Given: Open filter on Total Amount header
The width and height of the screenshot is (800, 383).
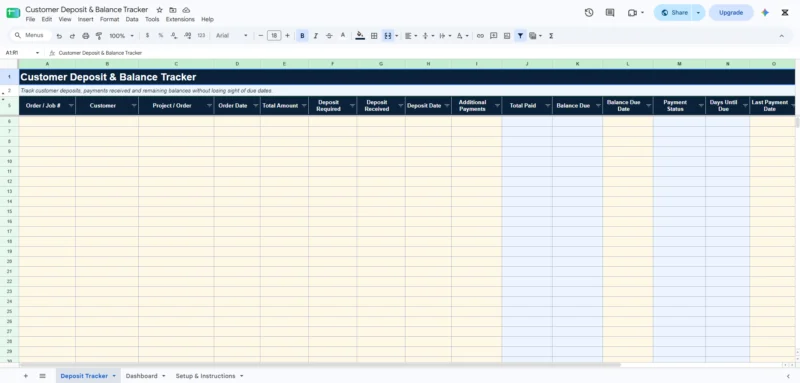Looking at the screenshot, I should (x=304, y=106).
